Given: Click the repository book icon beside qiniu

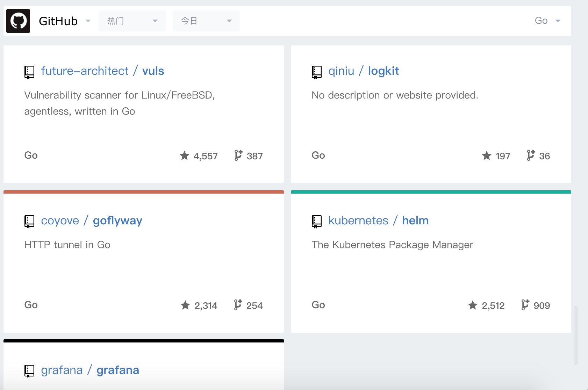Looking at the screenshot, I should pyautogui.click(x=317, y=72).
